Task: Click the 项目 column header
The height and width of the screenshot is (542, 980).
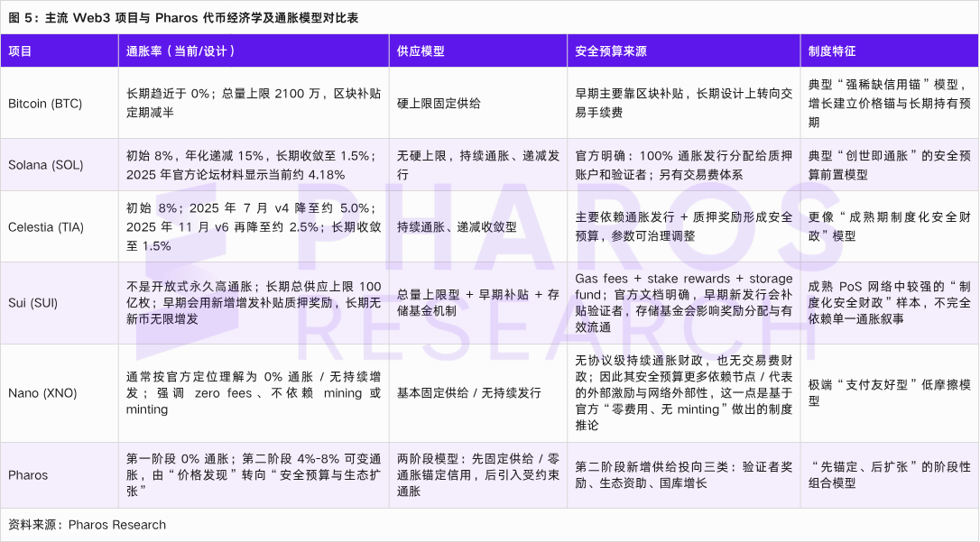Action: point(20,51)
